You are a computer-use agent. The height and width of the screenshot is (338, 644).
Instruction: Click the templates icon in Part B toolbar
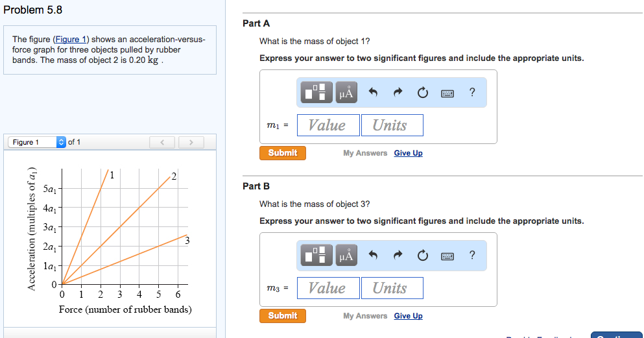[315, 256]
